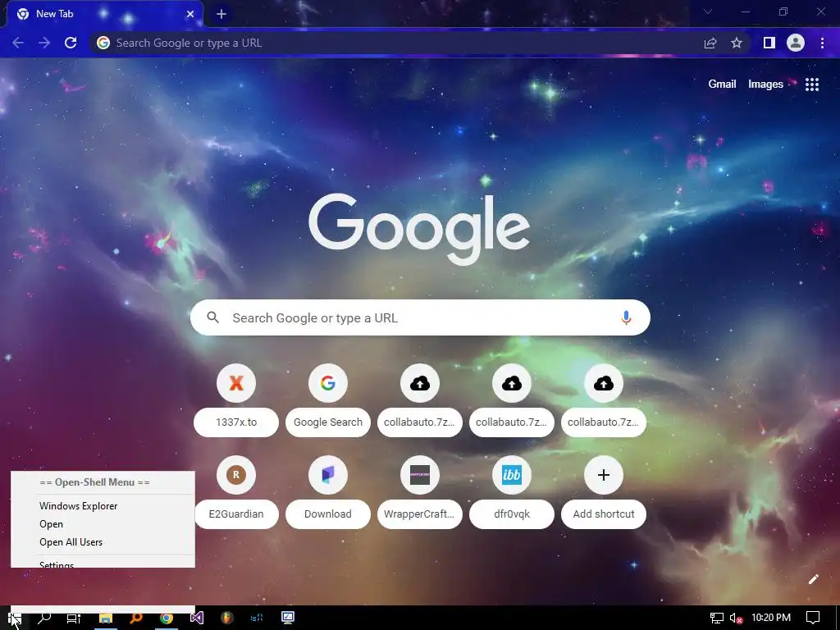Open the orange magnifier app on taskbar

(x=136, y=619)
